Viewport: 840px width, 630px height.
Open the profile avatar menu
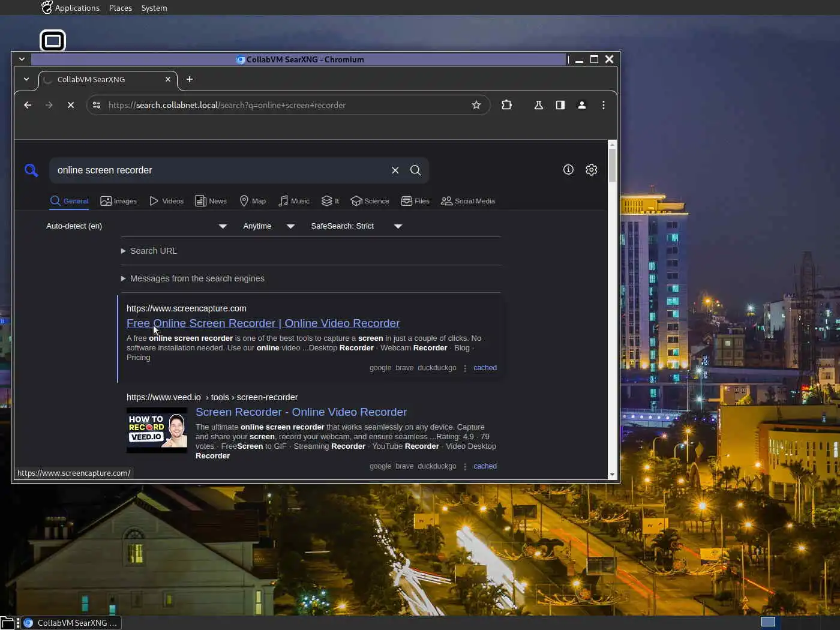click(582, 105)
